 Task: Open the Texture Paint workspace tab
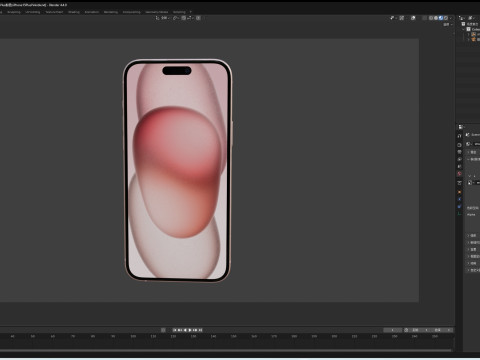coord(54,12)
